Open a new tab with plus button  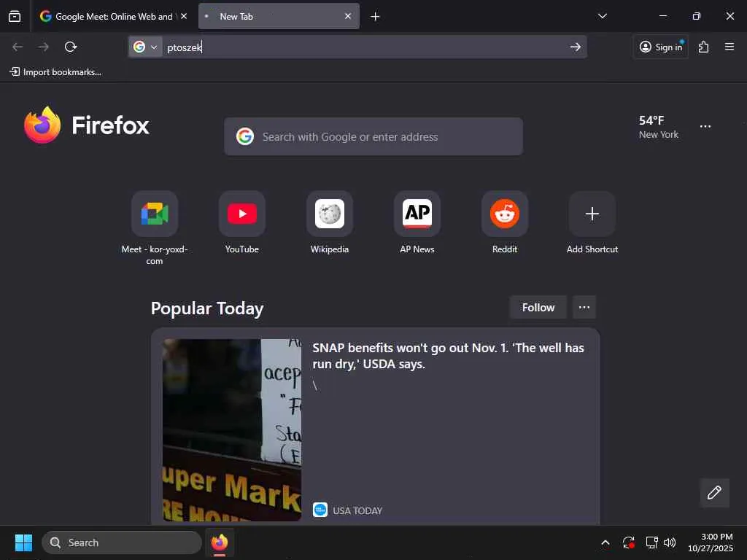[375, 17]
